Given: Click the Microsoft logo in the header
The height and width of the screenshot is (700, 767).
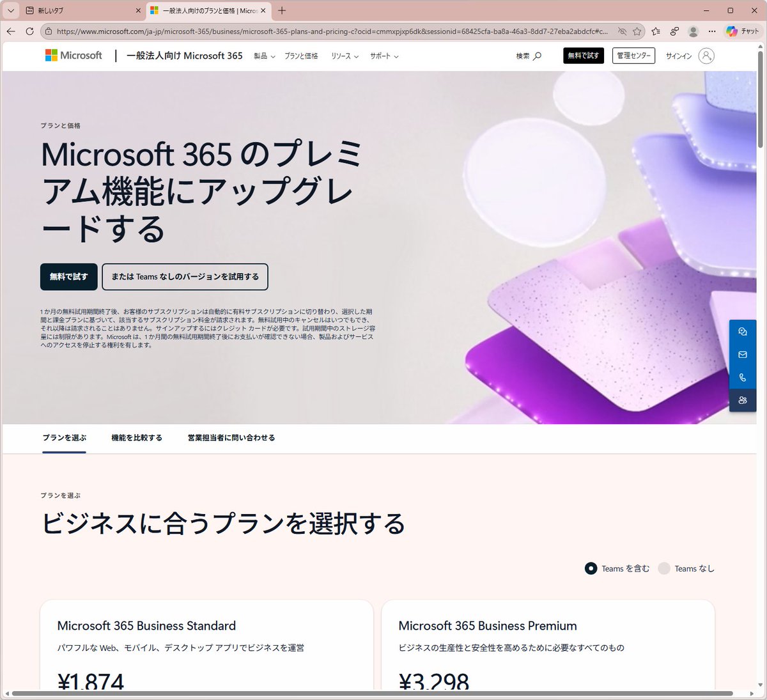Looking at the screenshot, I should (x=74, y=56).
